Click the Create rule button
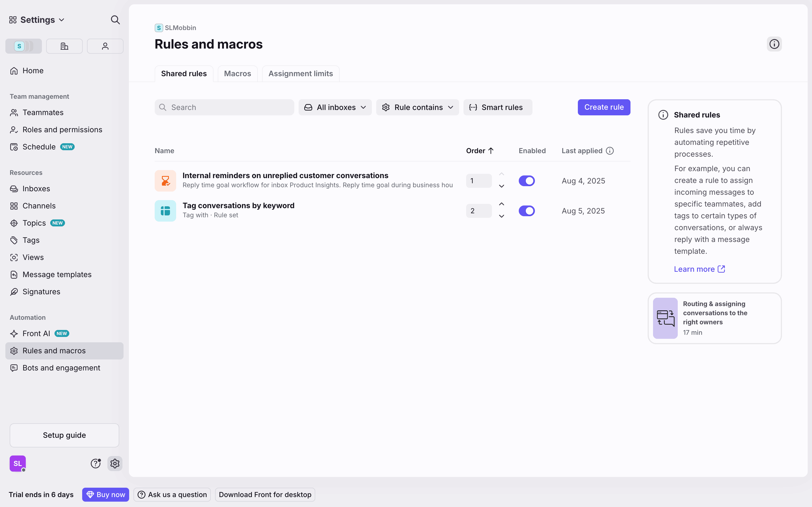Viewport: 812px width, 507px height. [604, 107]
